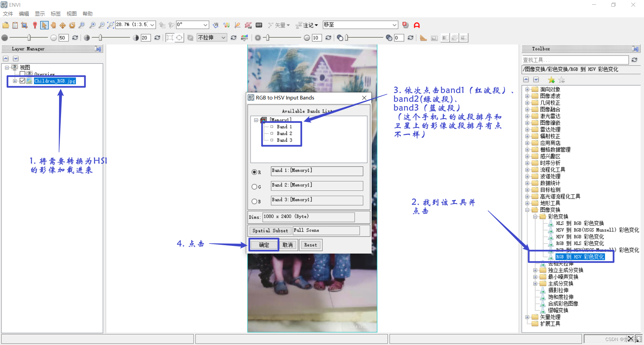Image resolution: width=644 pixels, height=345 pixels.
Task: Open the 文件 menu
Action: coord(8,14)
